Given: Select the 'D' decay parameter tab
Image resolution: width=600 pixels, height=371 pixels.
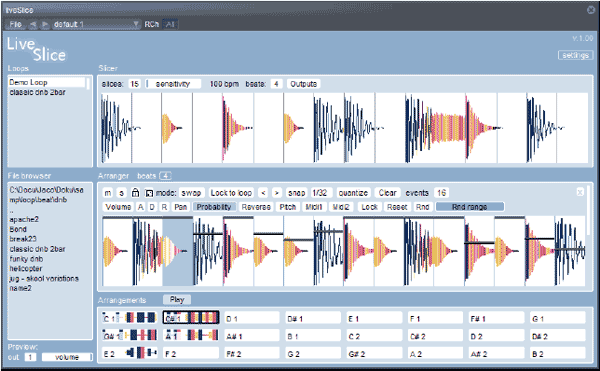Looking at the screenshot, I should [152, 207].
